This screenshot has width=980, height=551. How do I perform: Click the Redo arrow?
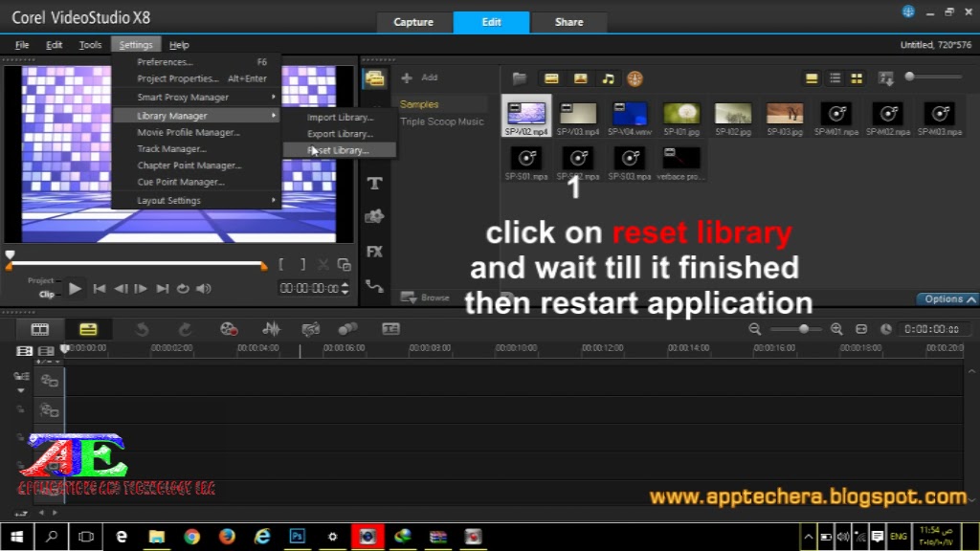(185, 329)
